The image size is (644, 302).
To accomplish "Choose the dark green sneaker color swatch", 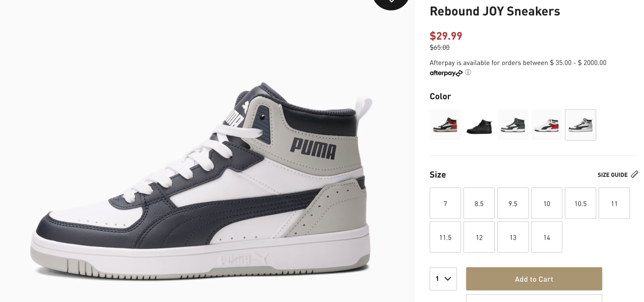I will pyautogui.click(x=513, y=125).
